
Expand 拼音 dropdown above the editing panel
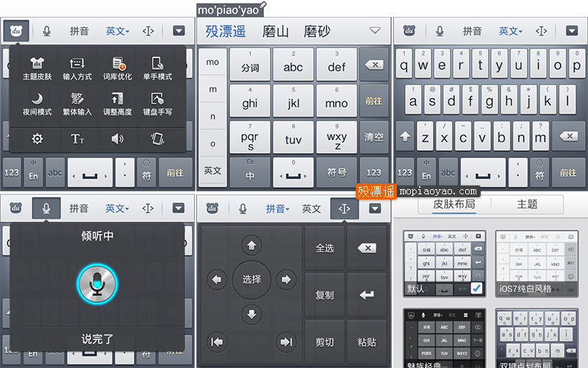278,208
